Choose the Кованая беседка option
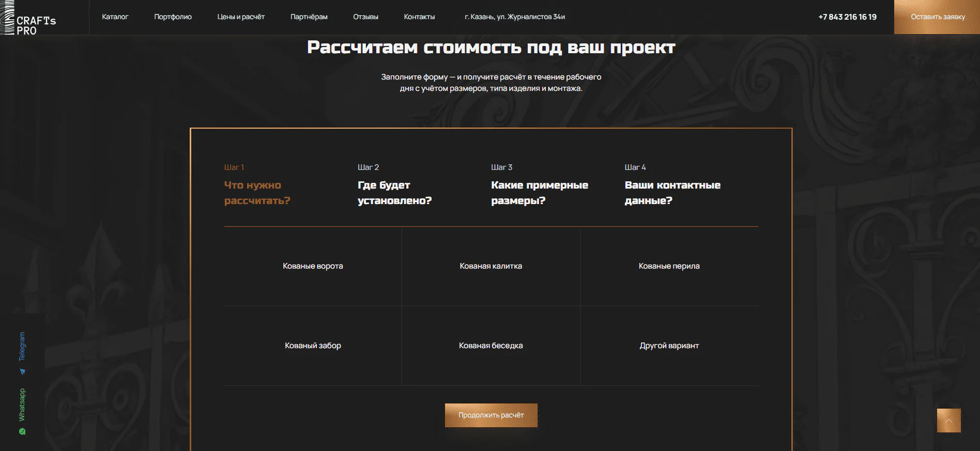 point(491,346)
